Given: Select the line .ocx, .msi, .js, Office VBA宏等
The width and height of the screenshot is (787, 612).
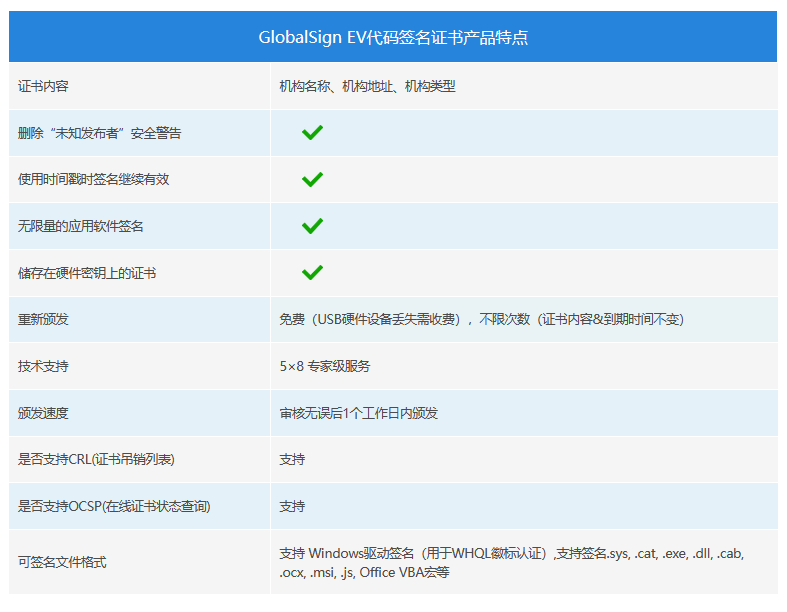Looking at the screenshot, I should pyautogui.click(x=364, y=572).
